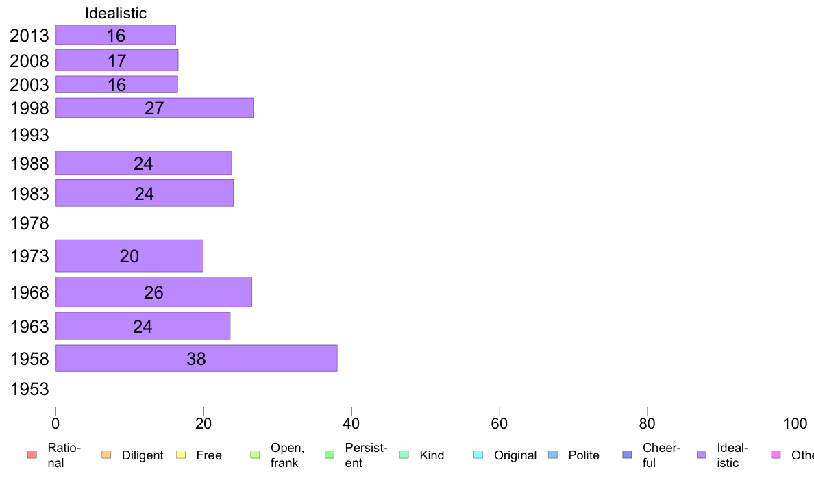Click the purple Idealistic legend swatch

pyautogui.click(x=702, y=455)
